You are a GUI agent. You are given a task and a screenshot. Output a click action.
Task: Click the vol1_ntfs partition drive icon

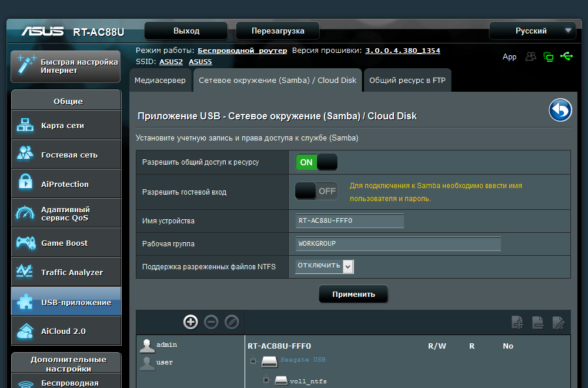click(281, 380)
